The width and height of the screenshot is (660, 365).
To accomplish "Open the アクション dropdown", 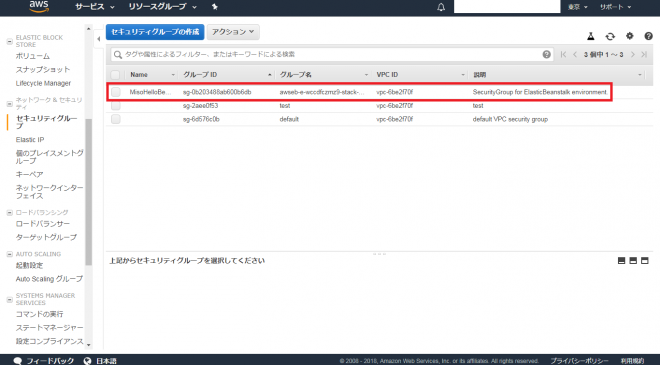I will click(x=233, y=32).
